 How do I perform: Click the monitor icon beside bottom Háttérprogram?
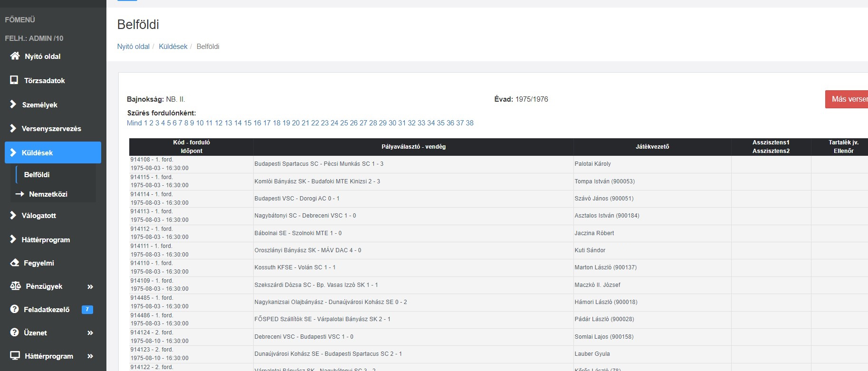tap(15, 356)
